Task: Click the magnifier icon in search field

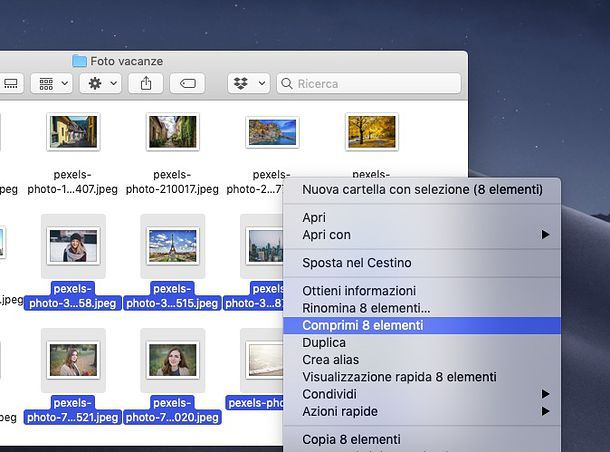Action: tap(287, 84)
